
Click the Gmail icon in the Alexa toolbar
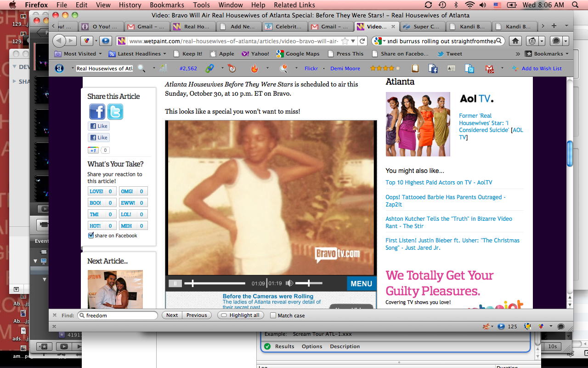[490, 69]
